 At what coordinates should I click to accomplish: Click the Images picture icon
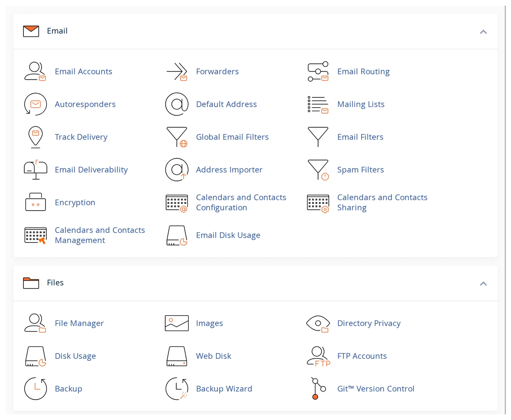177,323
